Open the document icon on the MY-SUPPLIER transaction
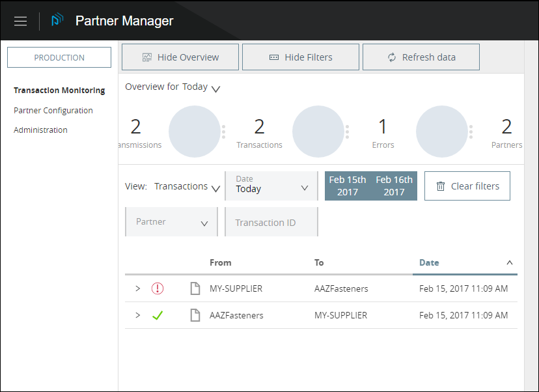539x392 pixels. (196, 288)
